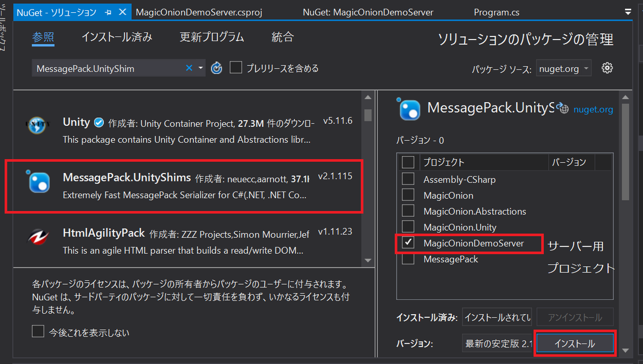643x364 pixels.
Task: Click the MessagePack.UnityShims package icon
Action: tap(39, 182)
